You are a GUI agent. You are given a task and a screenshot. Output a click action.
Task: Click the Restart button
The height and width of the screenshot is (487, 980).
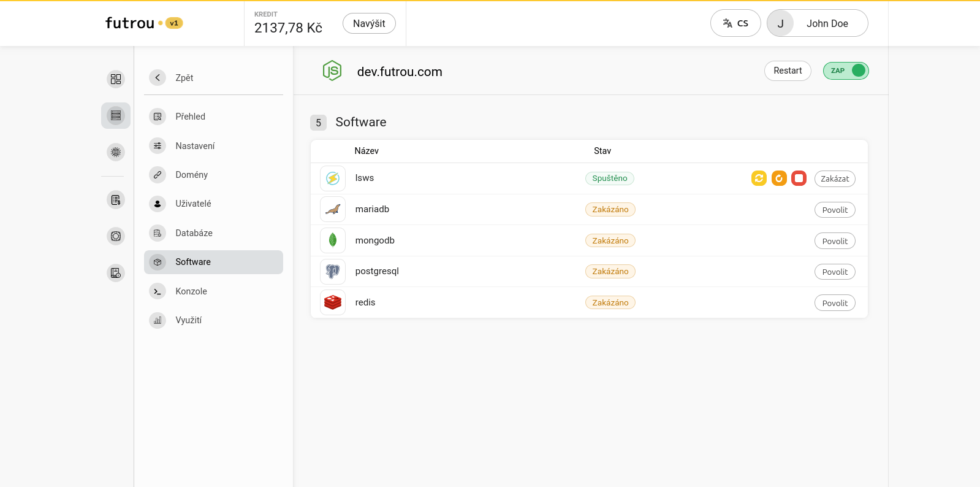788,71
